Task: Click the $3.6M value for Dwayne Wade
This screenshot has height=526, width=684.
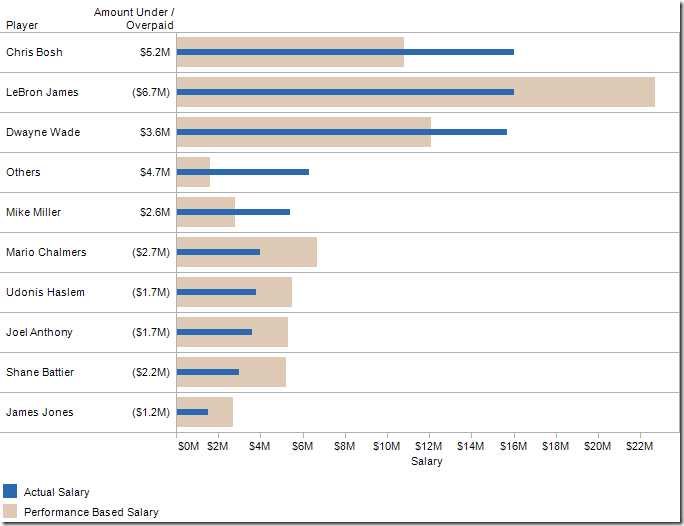Action: (155, 132)
